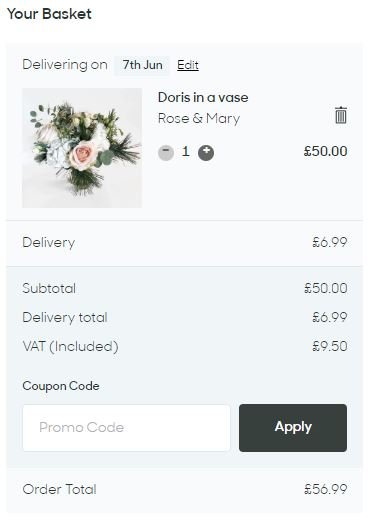Screen dimensions: 368x522
Task: Open the Edit delivery date link
Action: (188, 65)
